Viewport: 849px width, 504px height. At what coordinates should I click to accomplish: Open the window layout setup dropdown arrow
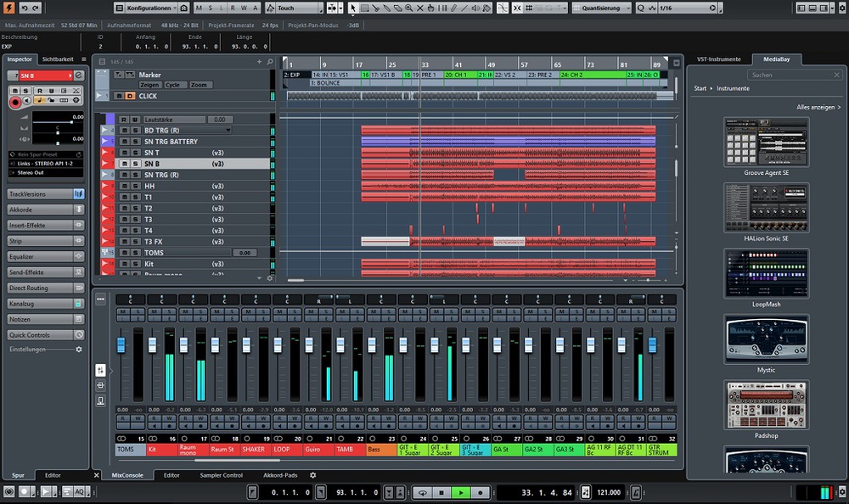pyautogui.click(x=830, y=8)
